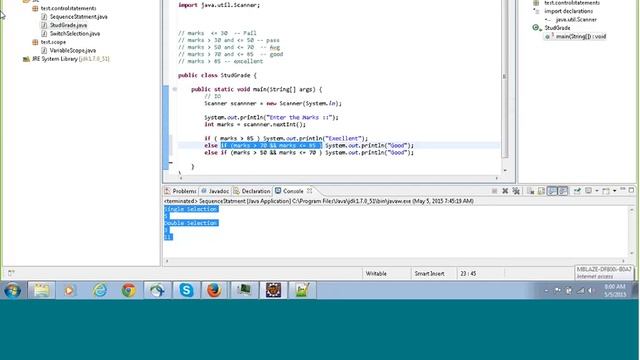Click the highlighted if (marks > 70) condition
This screenshot has width=640, height=360.
coord(271,145)
